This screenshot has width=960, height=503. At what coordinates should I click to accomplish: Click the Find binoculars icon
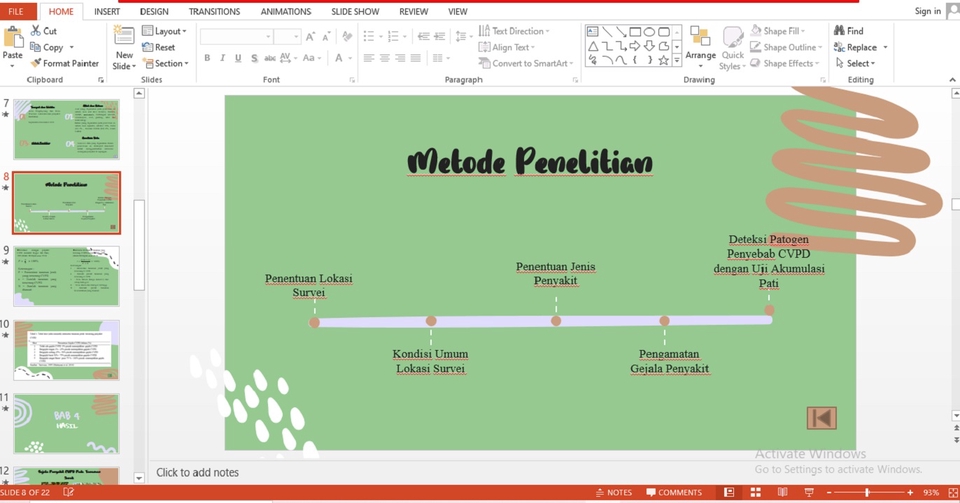(839, 31)
